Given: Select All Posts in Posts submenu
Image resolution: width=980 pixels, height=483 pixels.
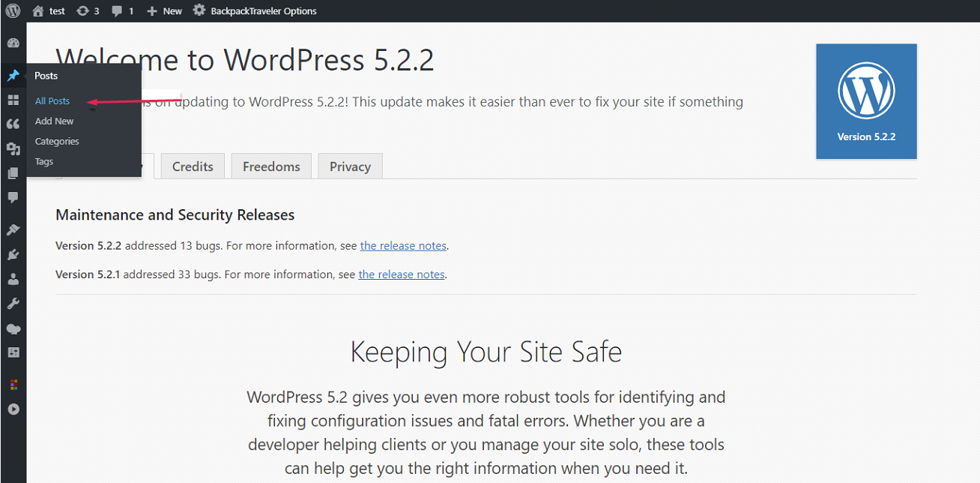Looking at the screenshot, I should click(52, 101).
